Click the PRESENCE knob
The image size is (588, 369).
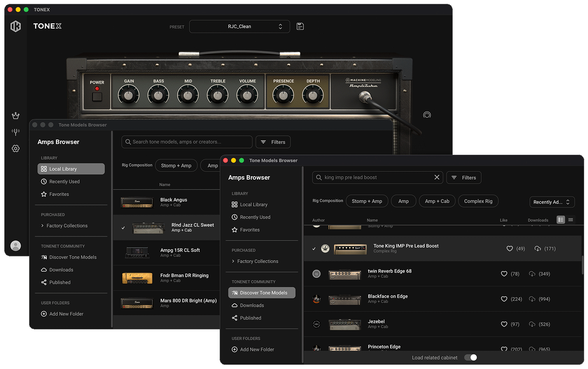click(283, 95)
